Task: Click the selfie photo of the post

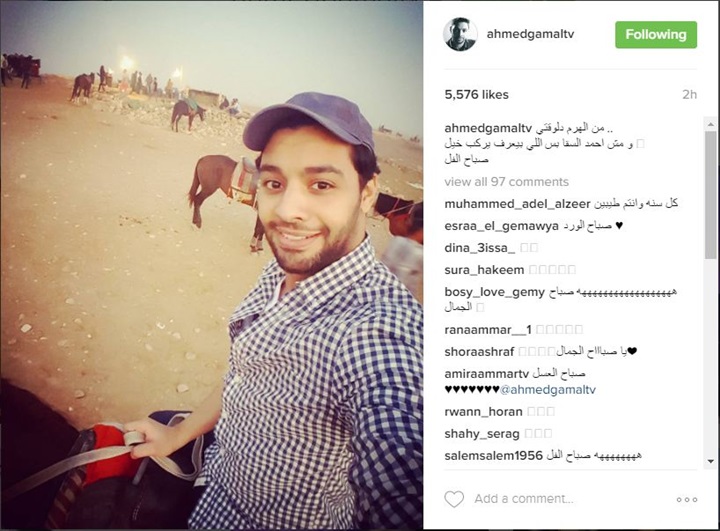Action: tap(211, 266)
